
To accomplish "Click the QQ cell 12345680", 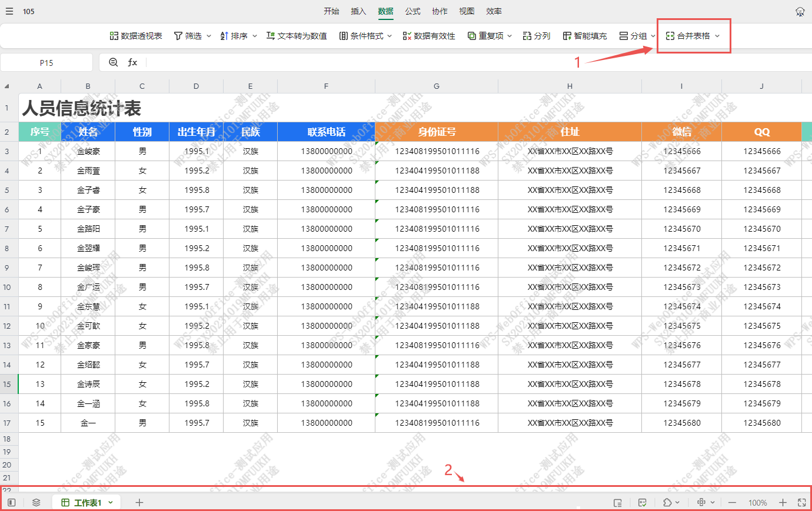I will pyautogui.click(x=761, y=423).
